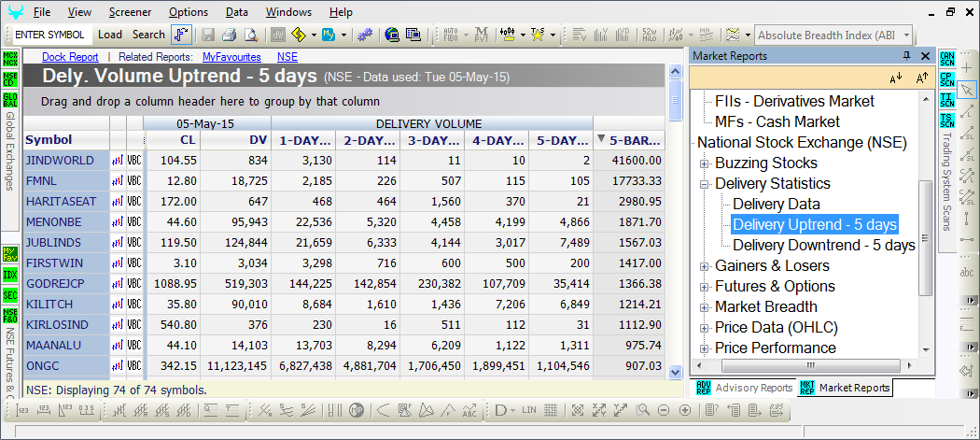The width and height of the screenshot is (980, 440).
Task: Open the View menu
Action: [x=79, y=12]
